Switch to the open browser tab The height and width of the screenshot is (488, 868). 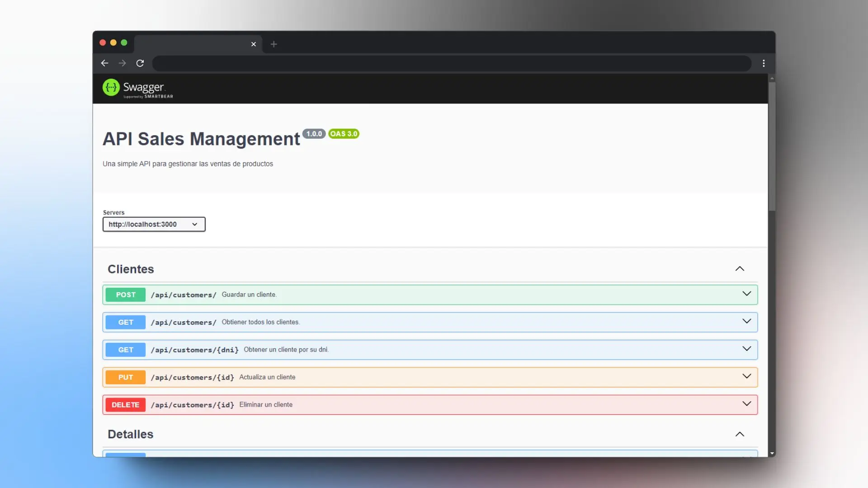(x=194, y=44)
